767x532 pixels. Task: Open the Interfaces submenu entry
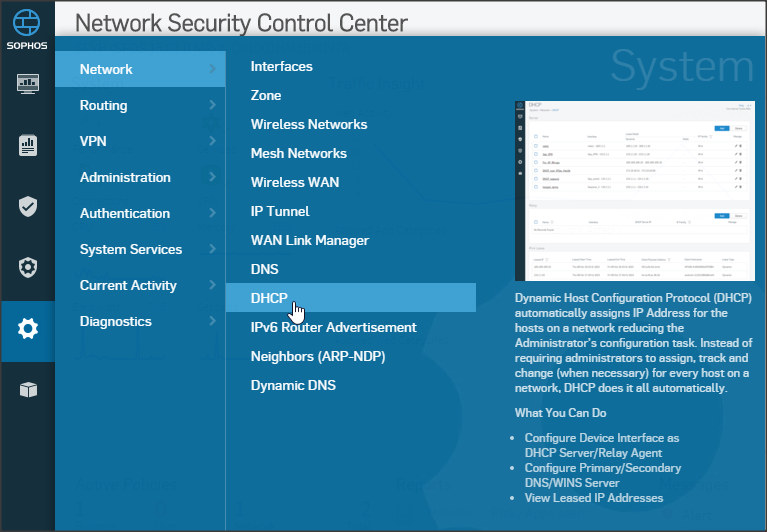click(x=282, y=66)
